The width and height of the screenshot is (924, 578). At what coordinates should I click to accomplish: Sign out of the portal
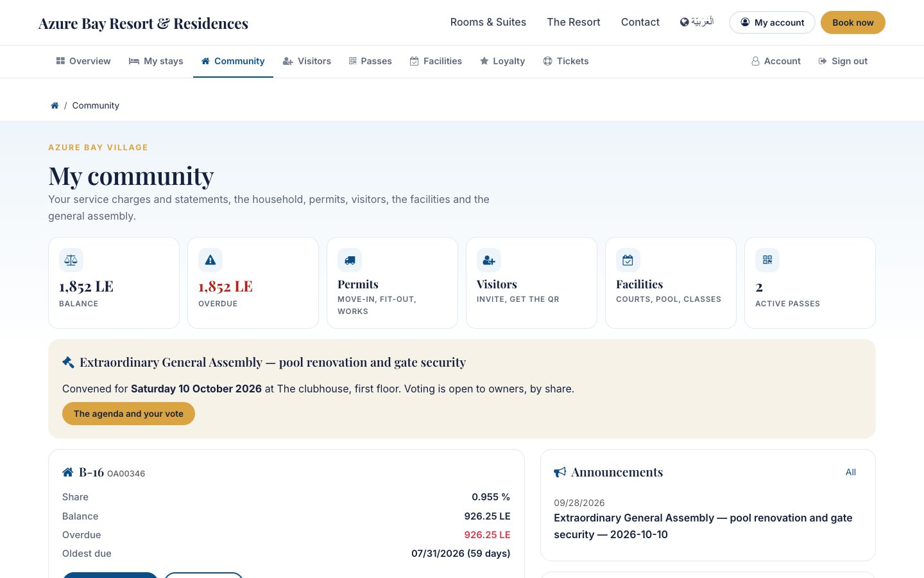843,61
